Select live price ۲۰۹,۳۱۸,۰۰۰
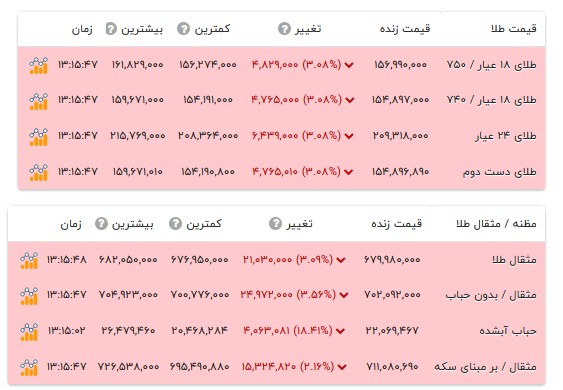The width and height of the screenshot is (563, 390). [400, 136]
